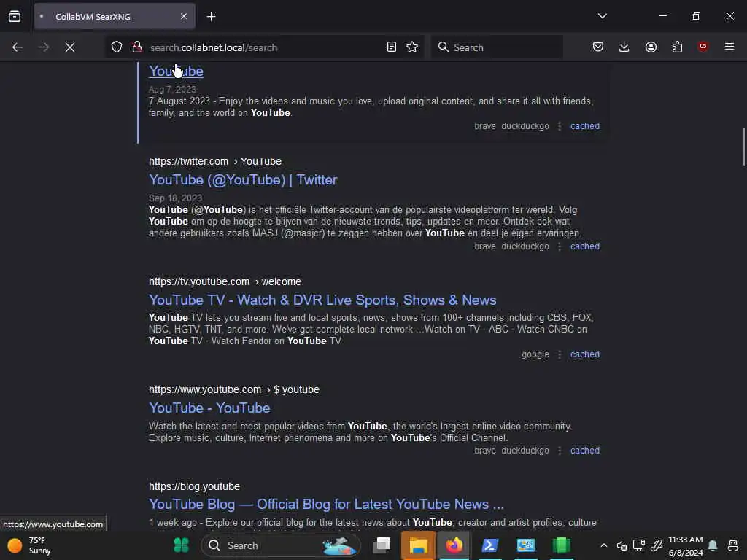
Task: Go back to previous page
Action: [18, 47]
